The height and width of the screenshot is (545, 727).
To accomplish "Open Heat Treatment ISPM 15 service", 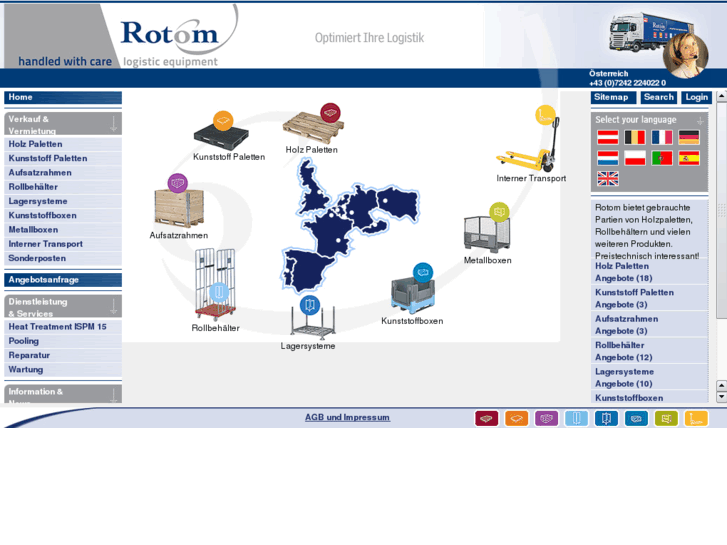I will tap(63, 327).
